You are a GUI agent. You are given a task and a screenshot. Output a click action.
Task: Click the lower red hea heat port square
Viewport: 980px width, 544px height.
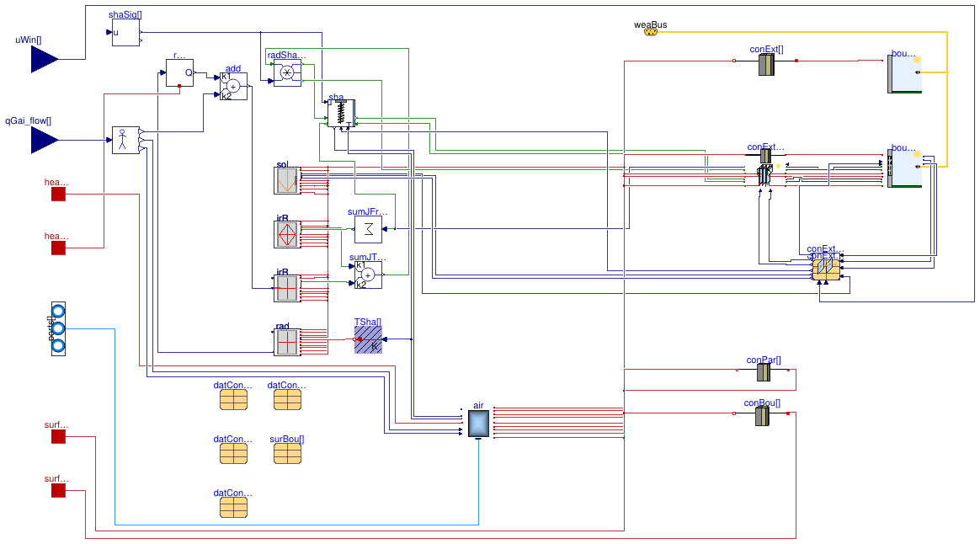coord(58,248)
